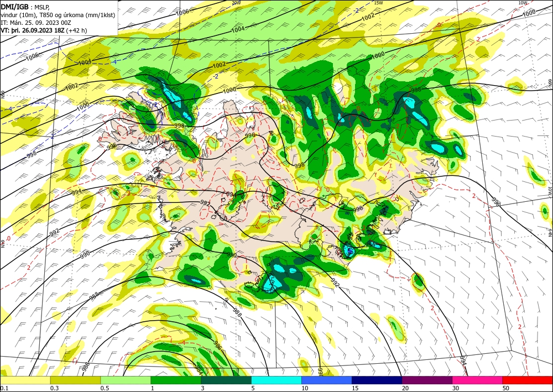Screen dimensions: 553x392
Task: Click the 'vindur (10m), T850 og úrkoma' line
Action: coord(58,15)
